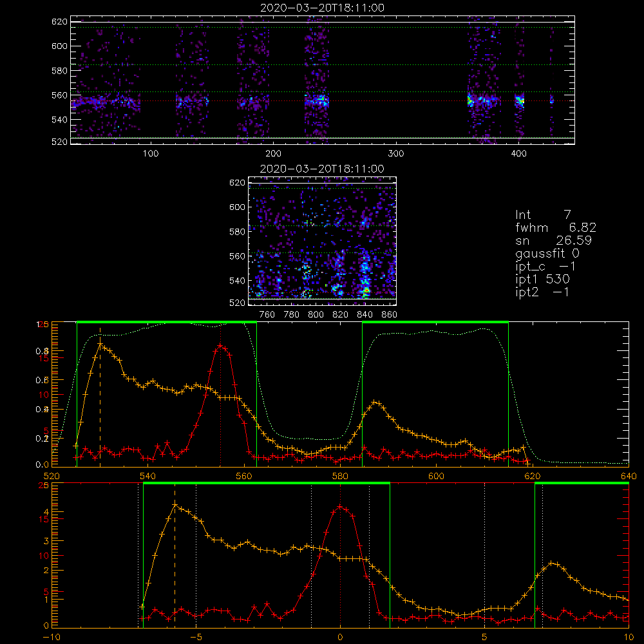Select the 'ipt_c -1' readout text
Viewport: 644px width, 644px height.
coord(545,267)
